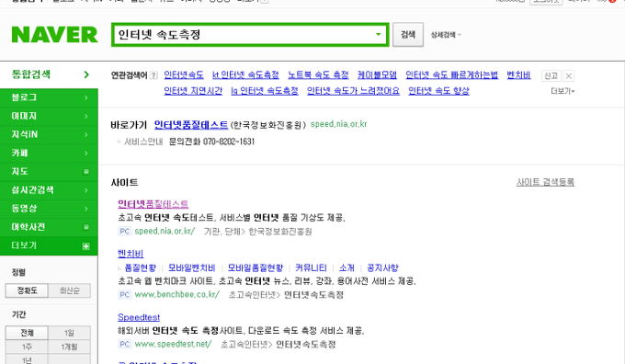Set period filter to 1주
This screenshot has width=625, height=364.
click(x=27, y=347)
